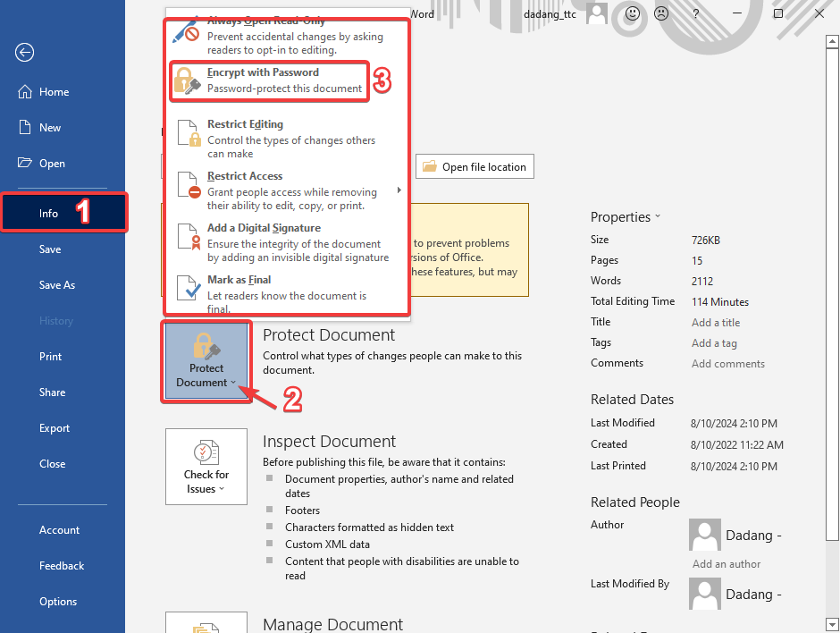Viewport: 840px width, 633px height.
Task: Click the smiley face feedback icon
Action: [x=633, y=13]
